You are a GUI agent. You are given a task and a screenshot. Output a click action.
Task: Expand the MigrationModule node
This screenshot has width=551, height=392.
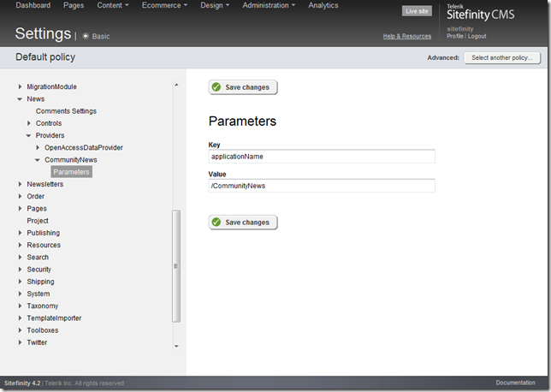[20, 86]
